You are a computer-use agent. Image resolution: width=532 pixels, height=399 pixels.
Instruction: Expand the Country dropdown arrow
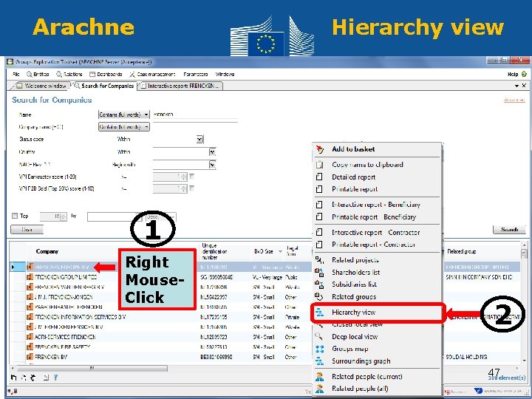click(213, 152)
